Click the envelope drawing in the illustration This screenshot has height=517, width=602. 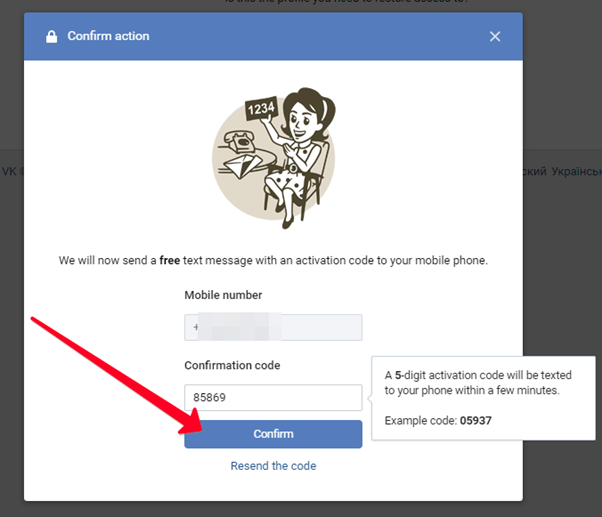242,166
